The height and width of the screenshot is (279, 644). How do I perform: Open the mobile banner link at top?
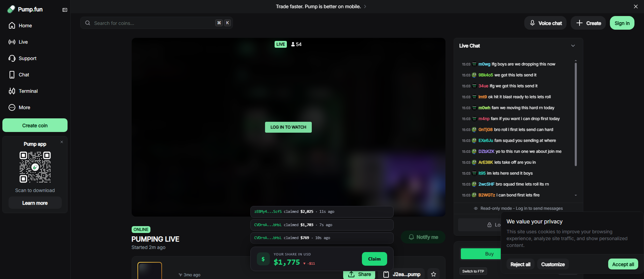[x=321, y=6]
